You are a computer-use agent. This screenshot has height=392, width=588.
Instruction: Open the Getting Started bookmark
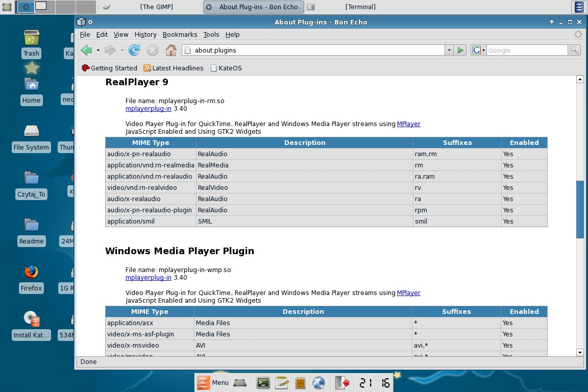(109, 68)
